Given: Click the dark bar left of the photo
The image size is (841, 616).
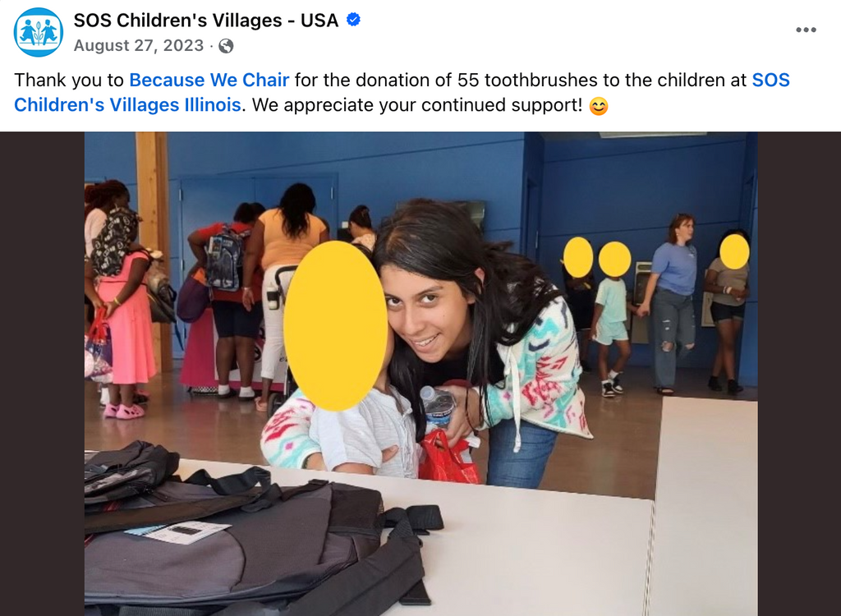Looking at the screenshot, I should tap(42, 374).
